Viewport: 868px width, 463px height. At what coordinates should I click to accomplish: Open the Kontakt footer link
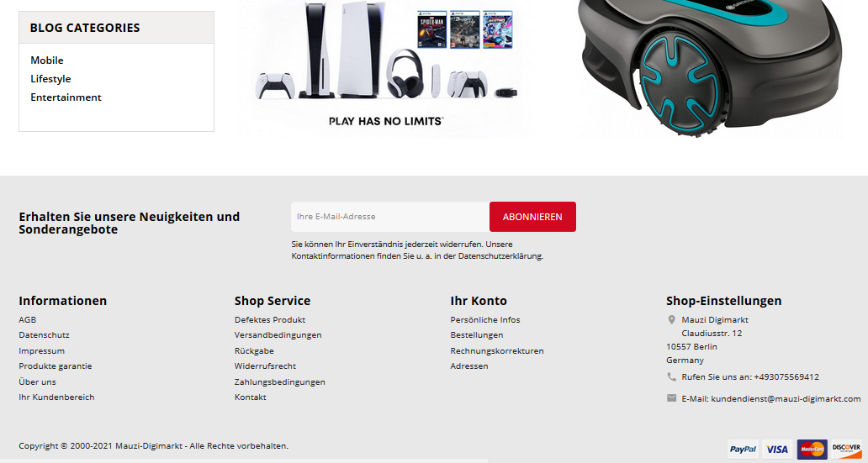(x=250, y=397)
